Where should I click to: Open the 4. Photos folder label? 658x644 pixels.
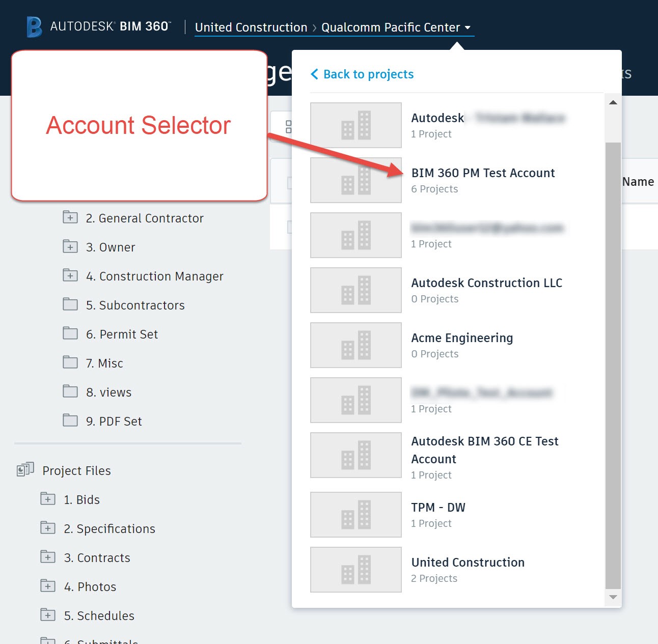click(x=90, y=587)
